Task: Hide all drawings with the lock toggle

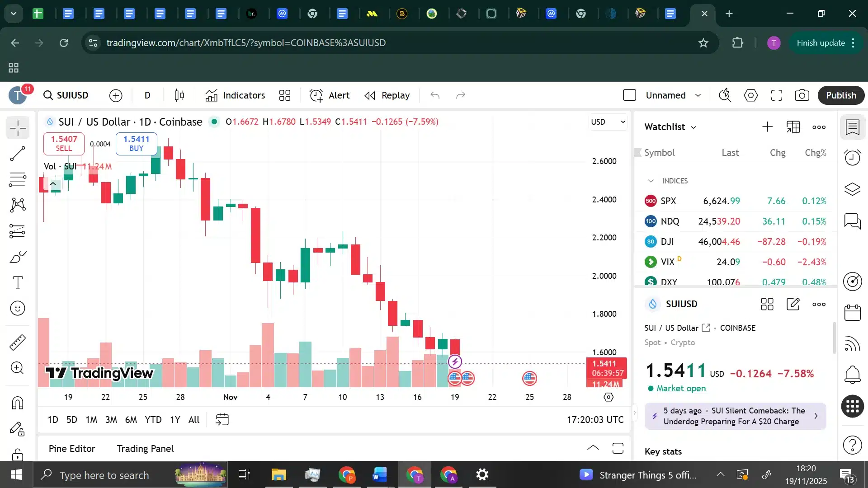Action: pyautogui.click(x=17, y=429)
